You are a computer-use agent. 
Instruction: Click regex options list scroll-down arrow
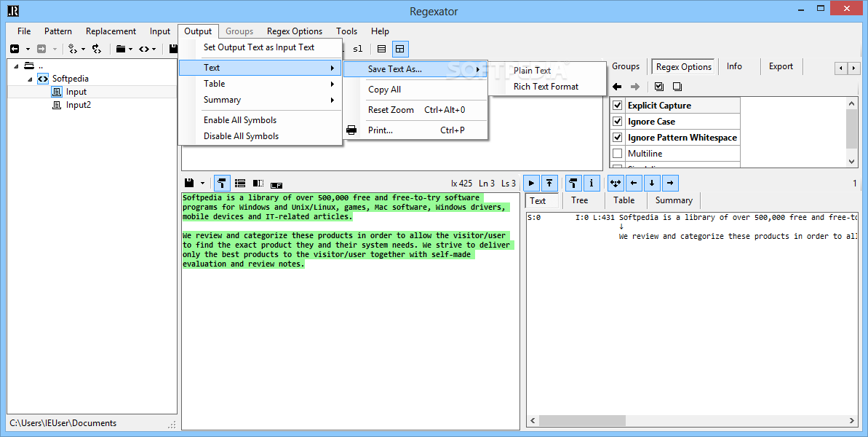(x=851, y=161)
